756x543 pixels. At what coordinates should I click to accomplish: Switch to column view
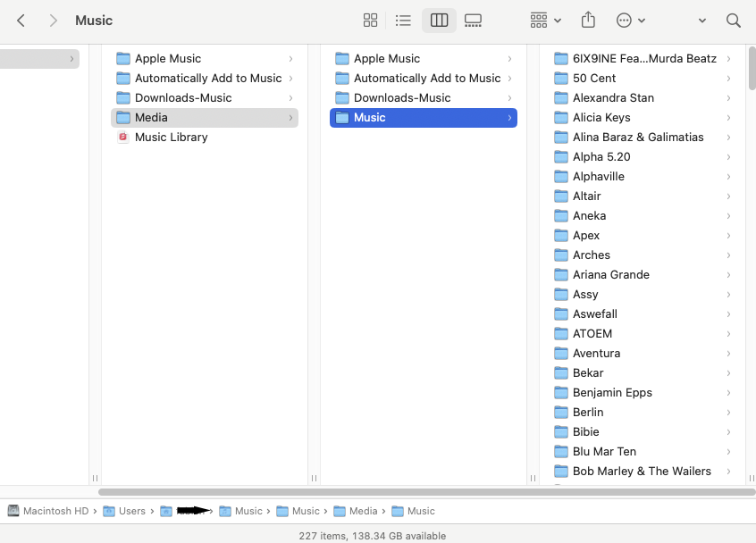(x=439, y=21)
